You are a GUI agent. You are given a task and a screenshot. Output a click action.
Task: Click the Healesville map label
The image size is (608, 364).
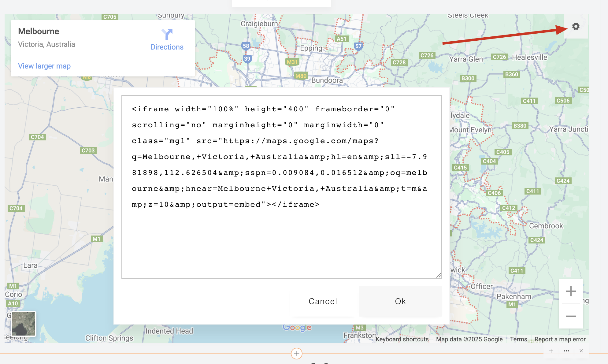[529, 58]
